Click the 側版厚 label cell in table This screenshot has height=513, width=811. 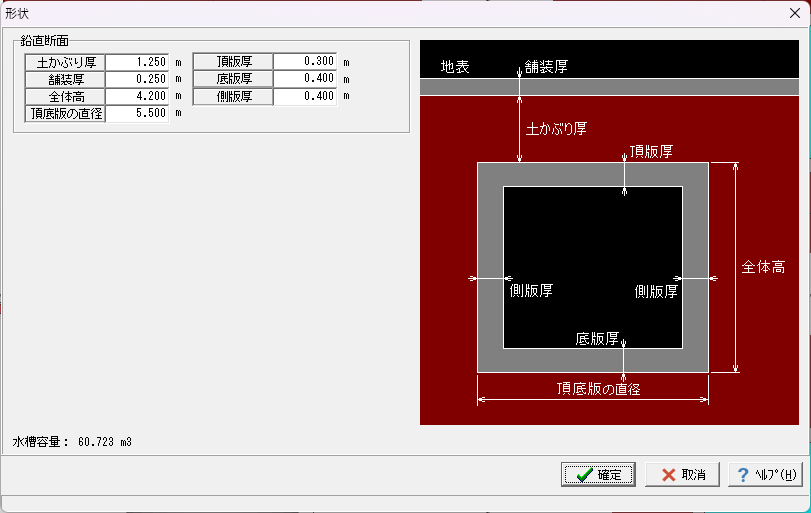[x=233, y=96]
